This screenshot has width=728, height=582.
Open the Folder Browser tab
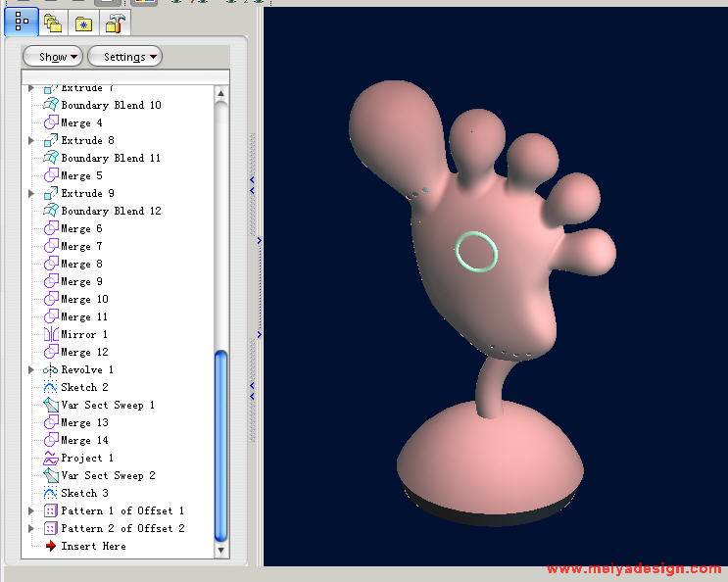(x=53, y=24)
